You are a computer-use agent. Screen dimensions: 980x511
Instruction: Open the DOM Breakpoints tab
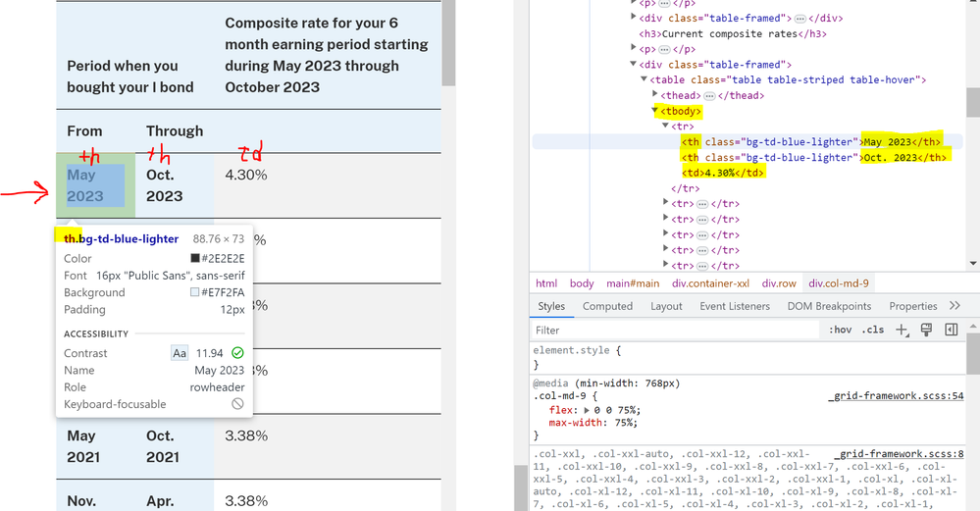829,306
